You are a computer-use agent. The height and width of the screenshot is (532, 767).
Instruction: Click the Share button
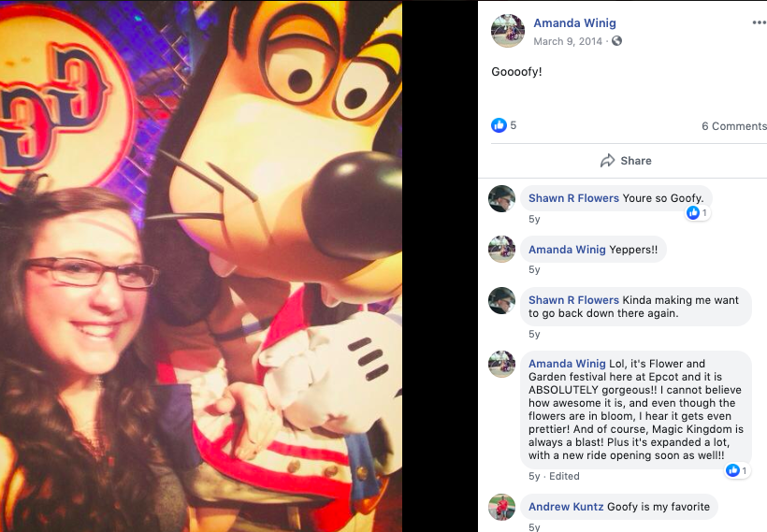click(x=626, y=161)
